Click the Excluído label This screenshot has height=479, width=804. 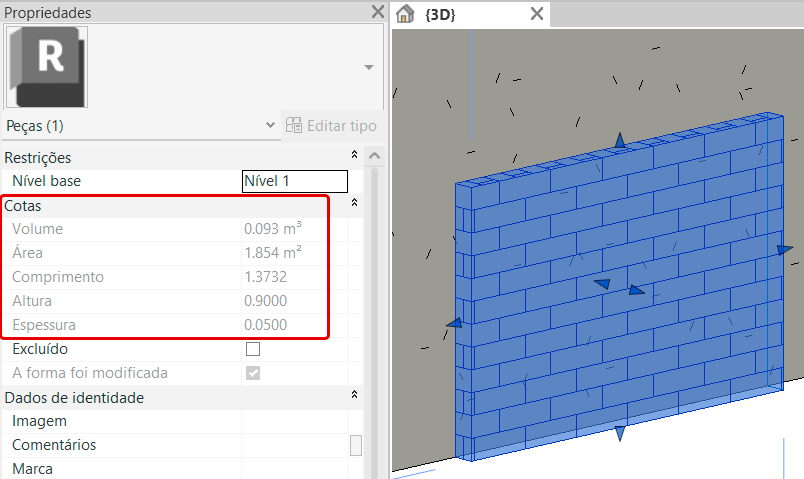click(40, 349)
